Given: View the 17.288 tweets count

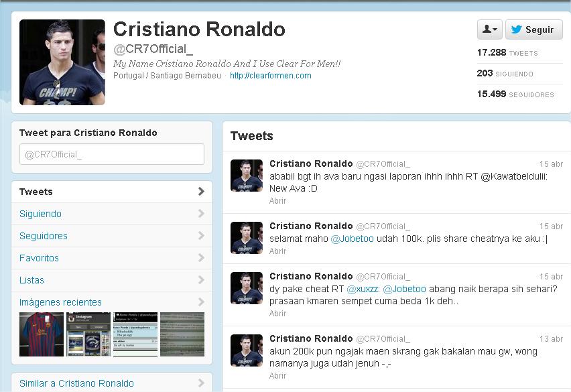Looking at the screenshot, I should pyautogui.click(x=507, y=53).
